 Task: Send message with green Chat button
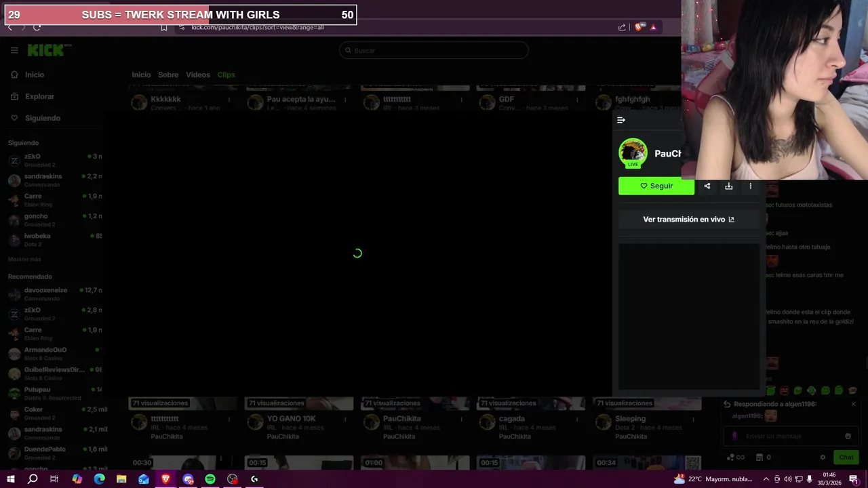point(846,457)
